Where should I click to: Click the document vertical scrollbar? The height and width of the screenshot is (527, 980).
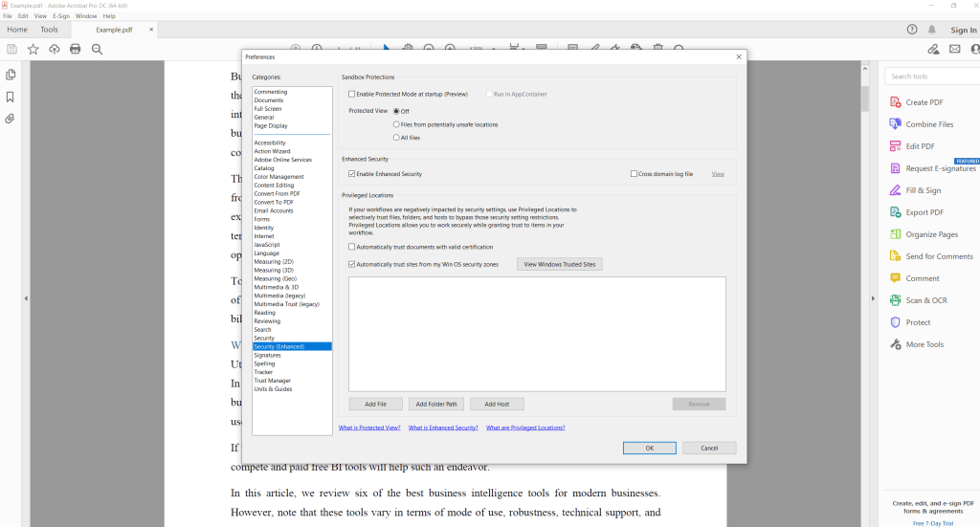865,98
